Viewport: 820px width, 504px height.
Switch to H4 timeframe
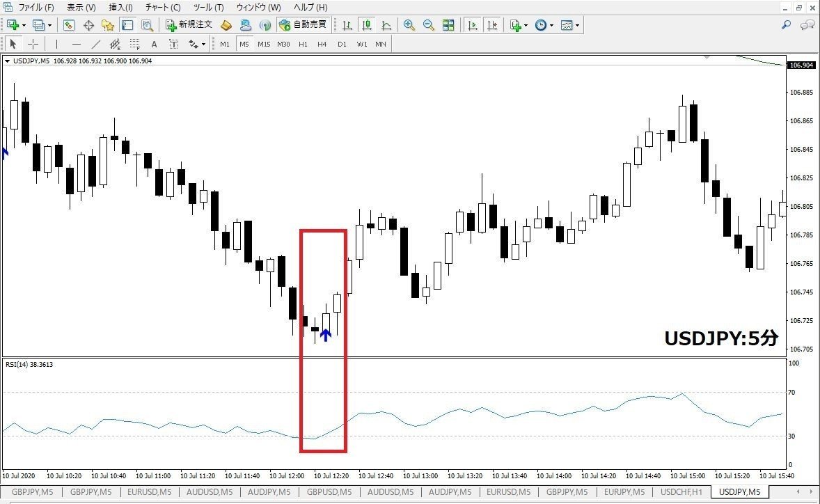tap(322, 44)
